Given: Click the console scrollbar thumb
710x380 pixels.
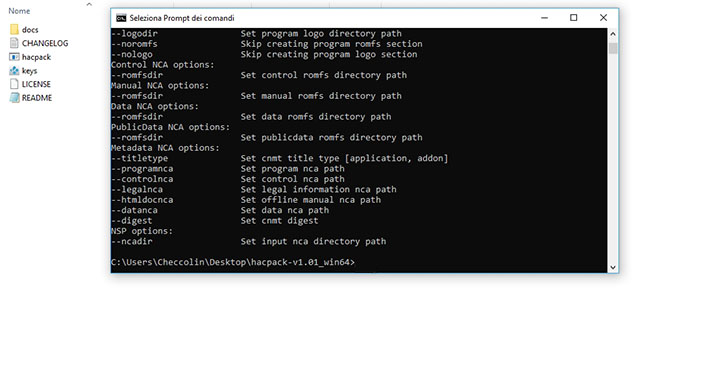Looking at the screenshot, I should tap(613, 48).
